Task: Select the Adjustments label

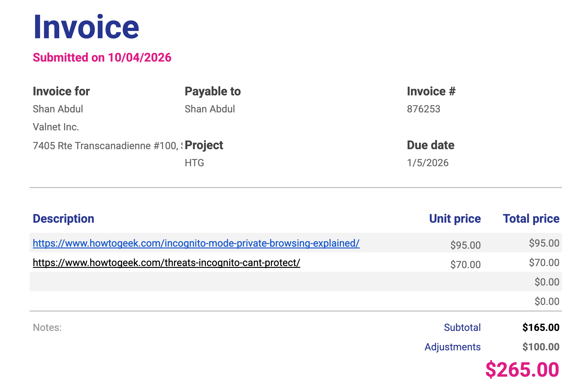Action: [x=453, y=347]
